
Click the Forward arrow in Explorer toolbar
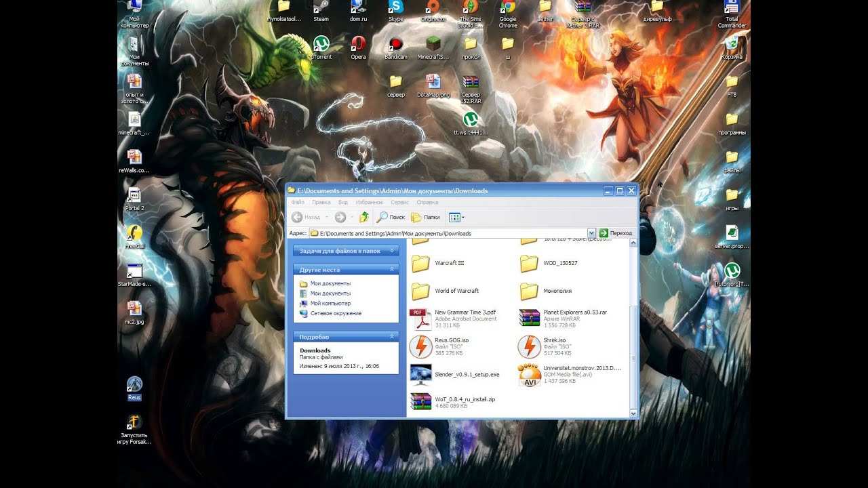(340, 217)
